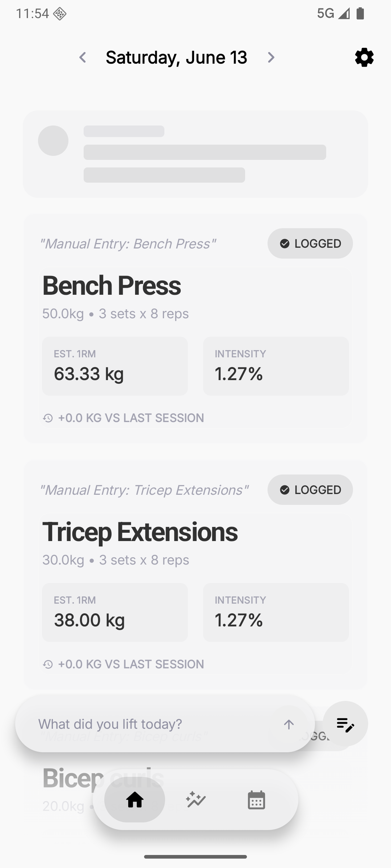Submit lift entry with the up arrow
This screenshot has height=868, width=391.
289,724
